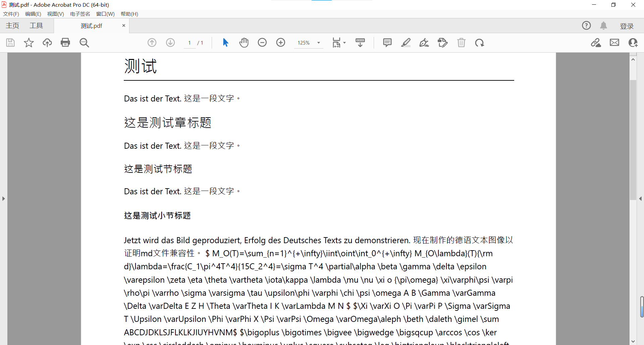Click the Print file icon
The width and height of the screenshot is (644, 345).
pyautogui.click(x=65, y=43)
